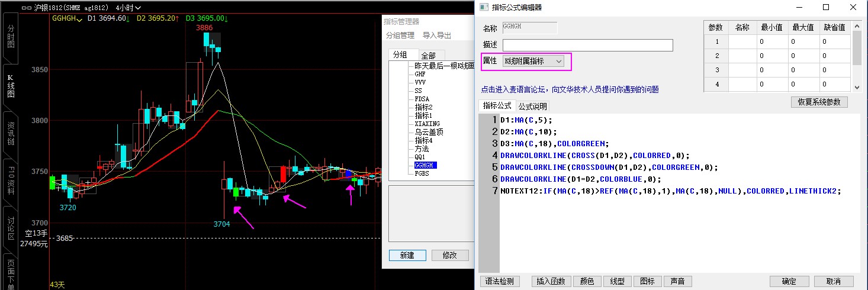Open the 导入导出 menu
The width and height of the screenshot is (868, 290).
pyautogui.click(x=437, y=36)
